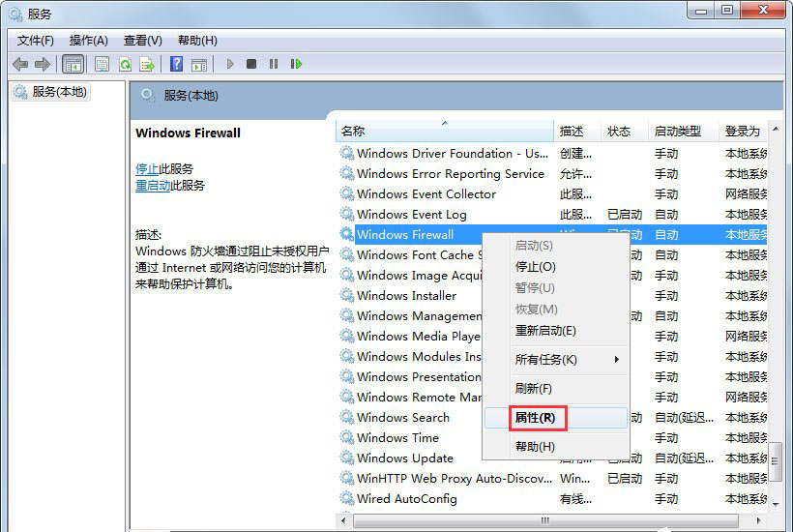
Task: Click the vertical scrollbar thumb
Action: 776,461
